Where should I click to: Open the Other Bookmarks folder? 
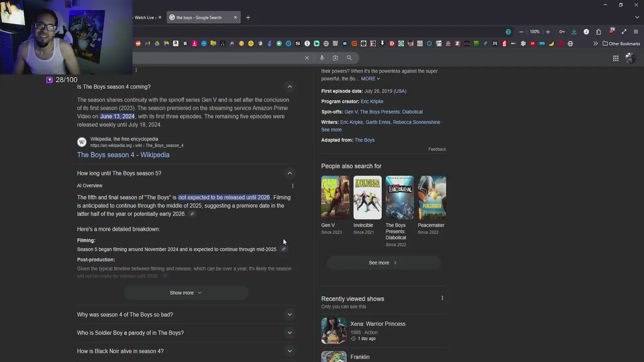pos(621,44)
